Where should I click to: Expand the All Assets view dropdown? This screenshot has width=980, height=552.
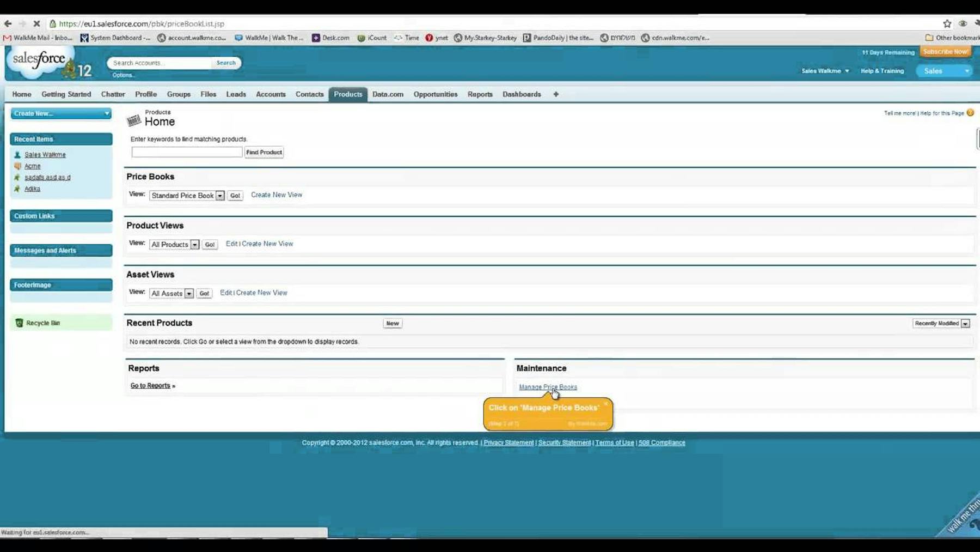point(189,294)
